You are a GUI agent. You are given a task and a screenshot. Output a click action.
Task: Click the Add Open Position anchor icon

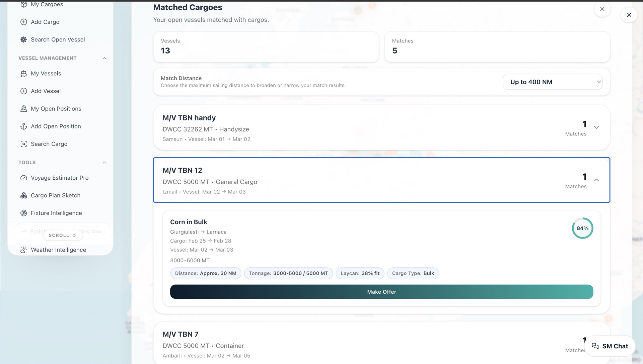tap(23, 126)
